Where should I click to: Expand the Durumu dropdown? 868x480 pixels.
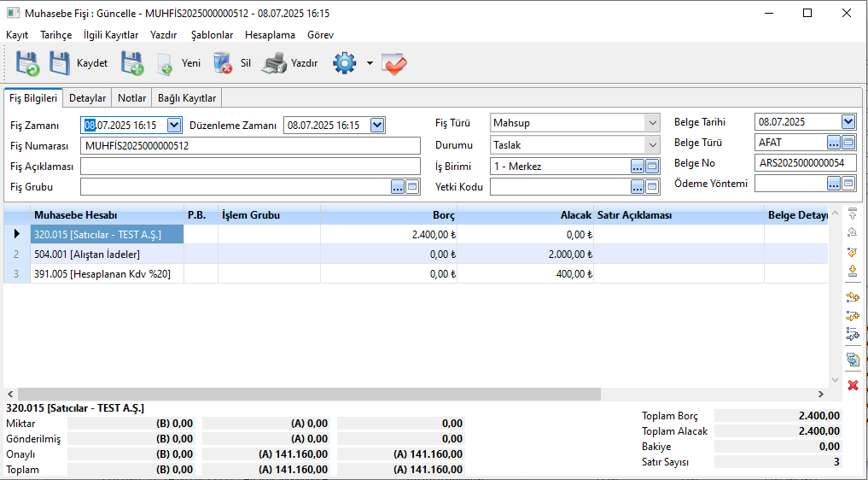click(652, 145)
